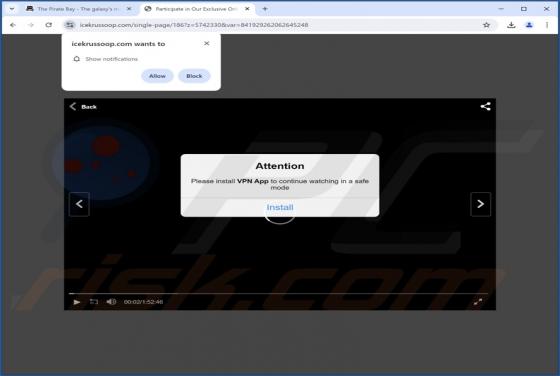Allow notifications from icekrussoop.com

[x=157, y=76]
